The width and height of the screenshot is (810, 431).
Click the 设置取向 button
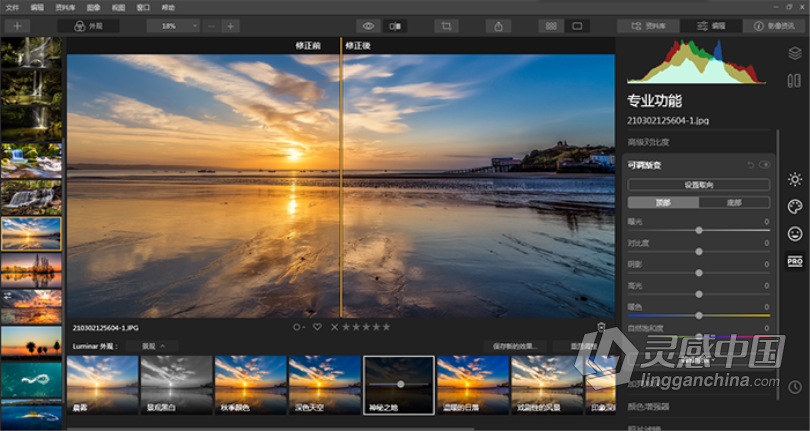699,184
